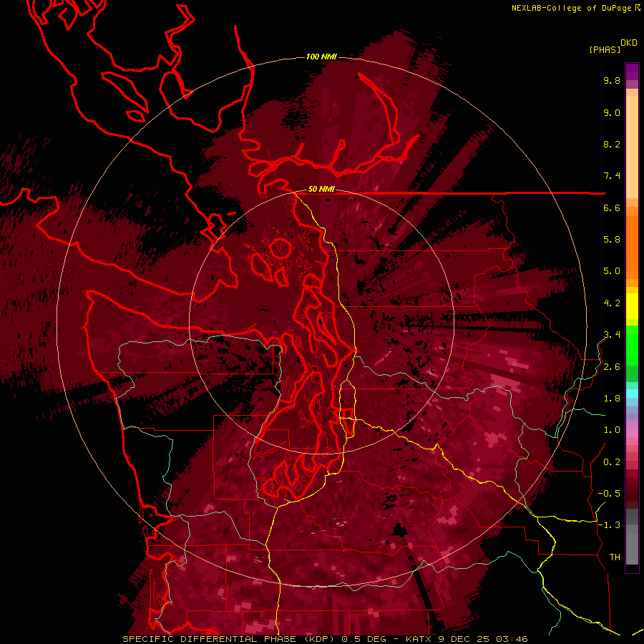Click the 5.8 value on the color scale
The width and height of the screenshot is (644, 644).
[x=612, y=240]
